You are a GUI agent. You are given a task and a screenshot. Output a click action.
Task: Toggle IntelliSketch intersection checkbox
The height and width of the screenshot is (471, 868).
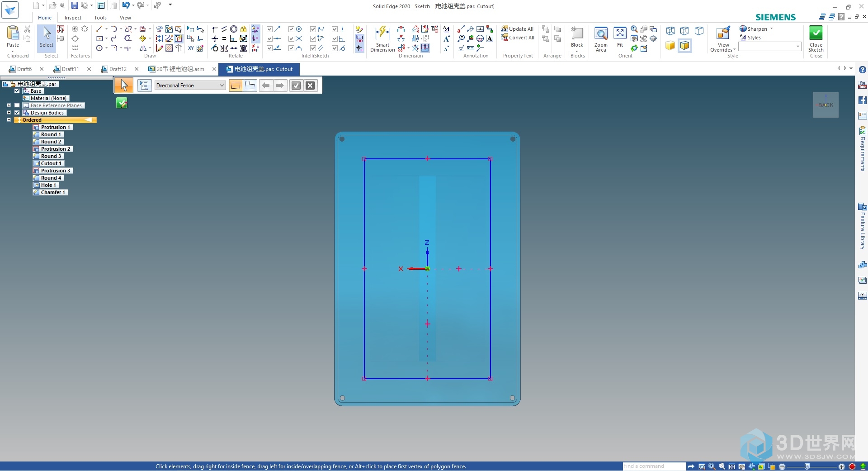[x=292, y=38]
